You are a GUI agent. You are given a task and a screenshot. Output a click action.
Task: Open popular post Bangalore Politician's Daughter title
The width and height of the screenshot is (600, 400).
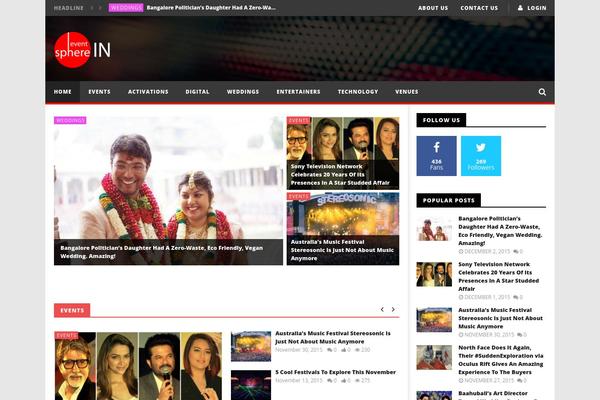tap(500, 231)
